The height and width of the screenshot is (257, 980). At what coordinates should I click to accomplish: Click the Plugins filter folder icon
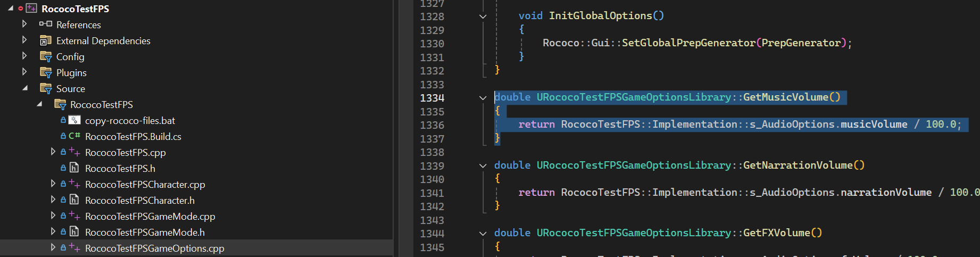45,72
